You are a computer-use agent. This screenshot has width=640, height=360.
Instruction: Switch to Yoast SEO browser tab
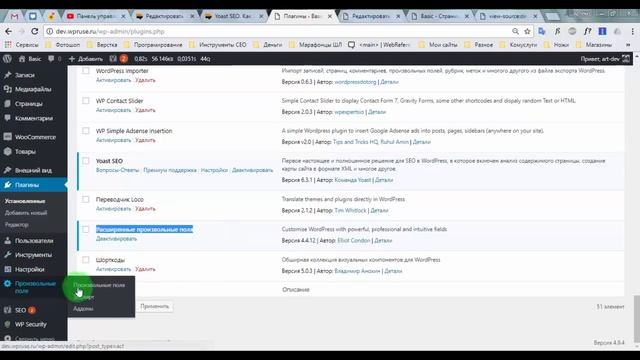tap(233, 16)
